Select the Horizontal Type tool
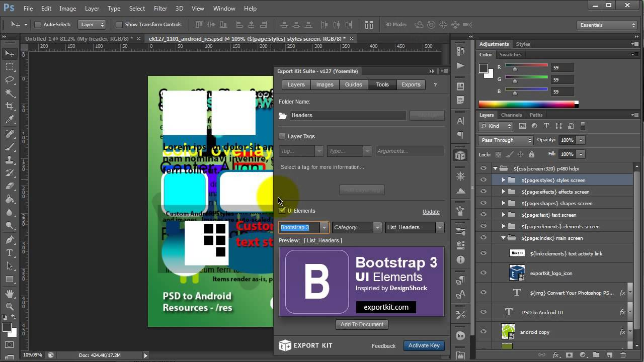The height and width of the screenshot is (362, 644). (x=10, y=253)
